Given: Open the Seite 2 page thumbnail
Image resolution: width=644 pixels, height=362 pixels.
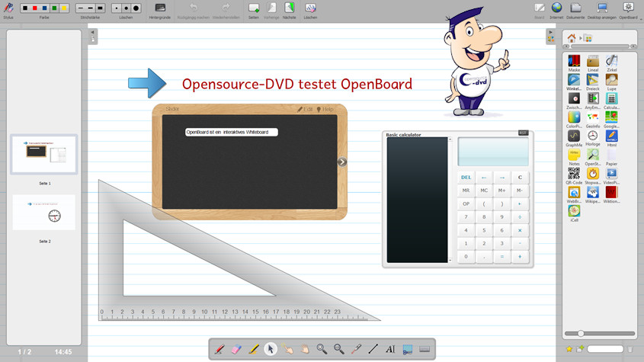Looking at the screenshot, I should click(44, 213).
